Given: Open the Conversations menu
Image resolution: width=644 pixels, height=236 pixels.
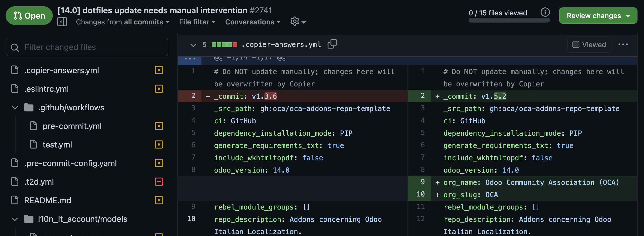Looking at the screenshot, I should (253, 22).
